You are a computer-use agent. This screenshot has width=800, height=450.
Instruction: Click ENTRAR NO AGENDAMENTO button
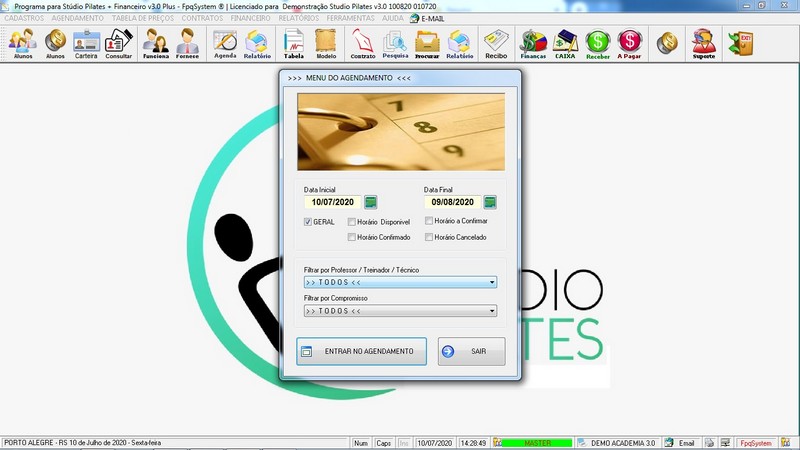click(361, 351)
